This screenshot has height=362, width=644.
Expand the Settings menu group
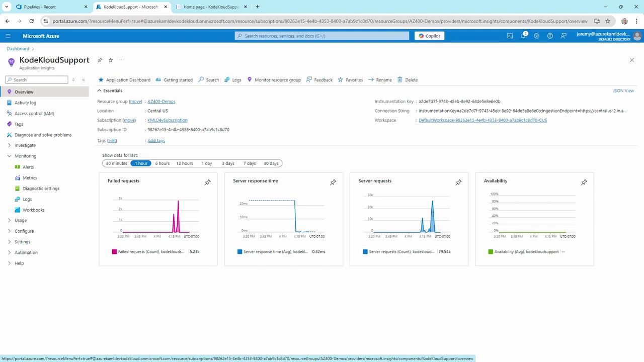point(10,242)
